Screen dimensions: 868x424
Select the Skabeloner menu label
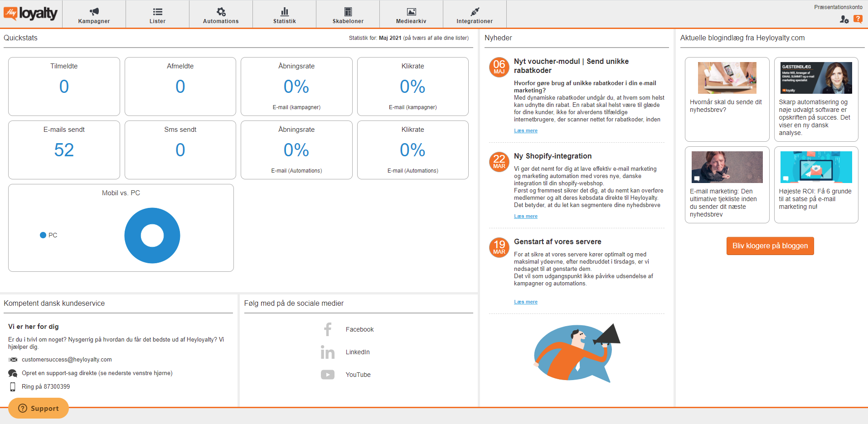[348, 21]
